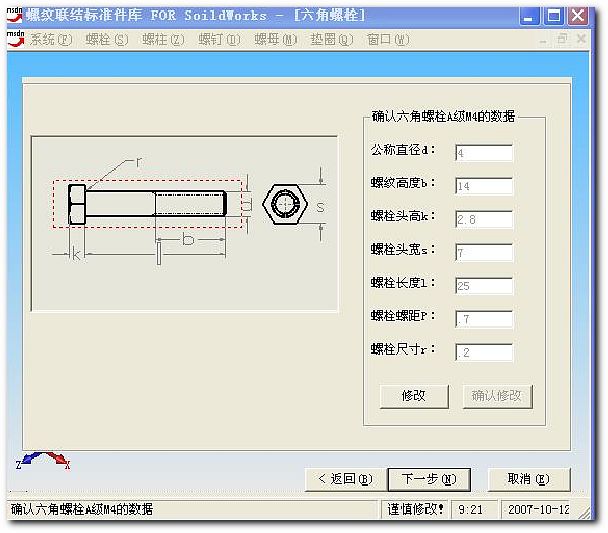Click the 确认修改 button
The height and width of the screenshot is (533, 608).
click(497, 396)
